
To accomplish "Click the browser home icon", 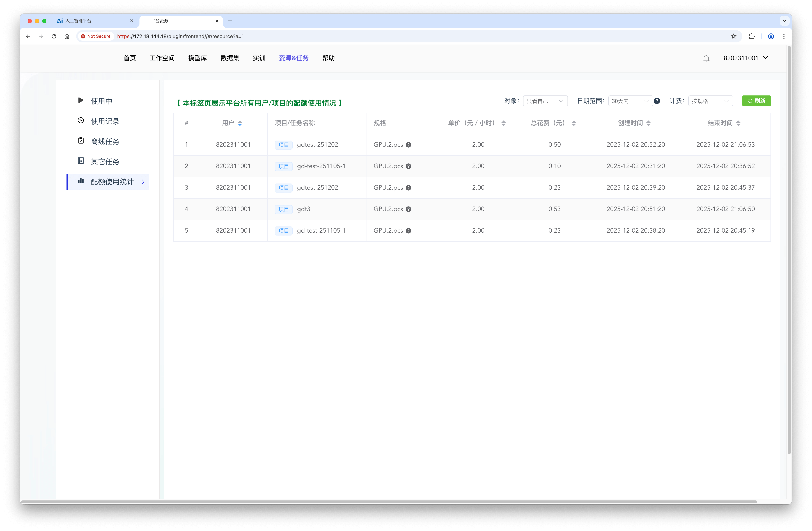I will point(67,36).
